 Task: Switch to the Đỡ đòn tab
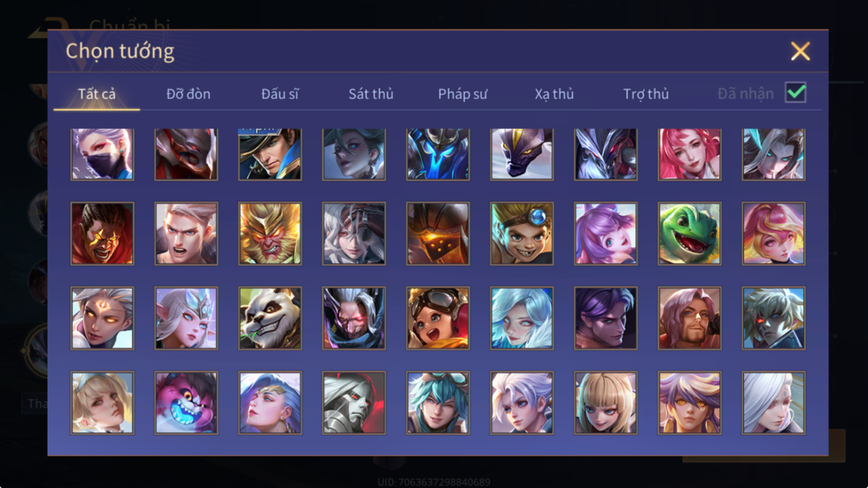188,94
